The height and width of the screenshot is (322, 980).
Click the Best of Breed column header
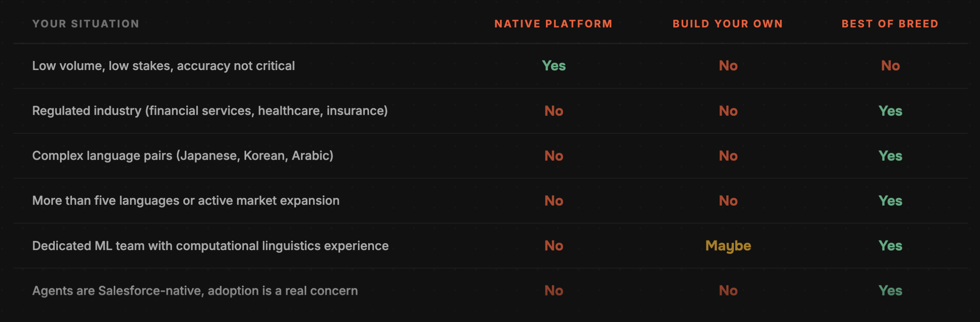point(890,24)
